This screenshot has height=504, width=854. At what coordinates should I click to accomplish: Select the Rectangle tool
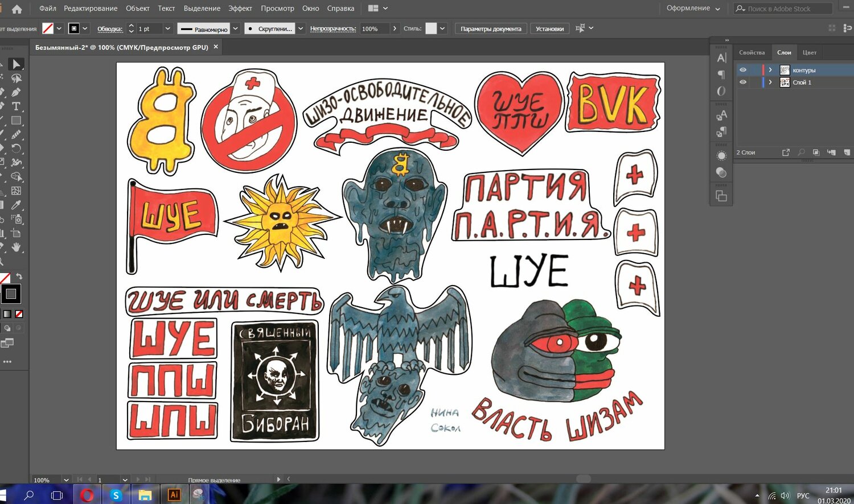(16, 121)
